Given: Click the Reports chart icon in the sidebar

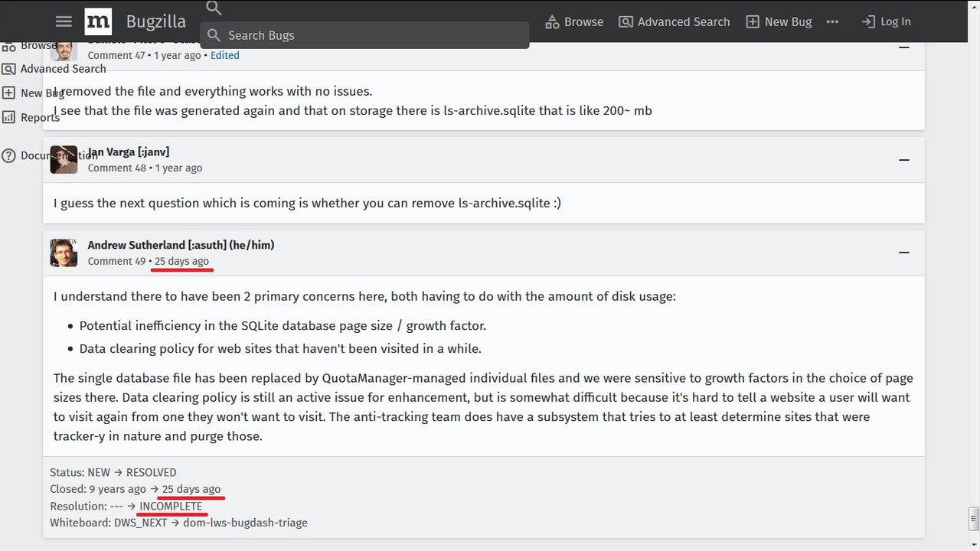Looking at the screenshot, I should point(8,117).
